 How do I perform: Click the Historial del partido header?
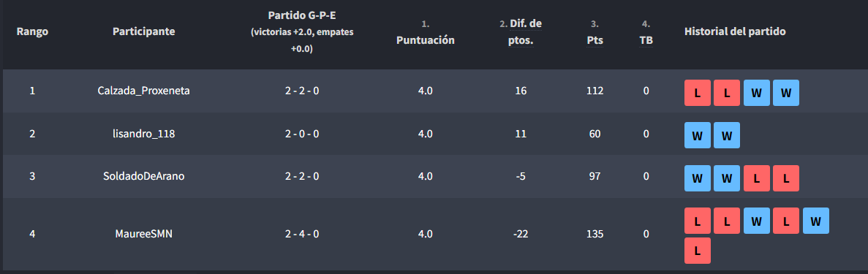735,31
